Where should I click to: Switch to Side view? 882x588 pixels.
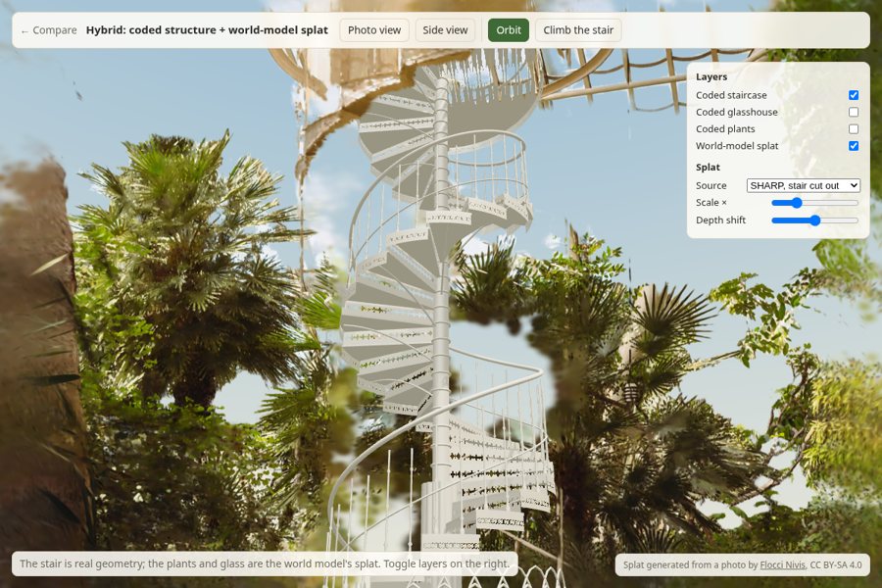point(445,30)
